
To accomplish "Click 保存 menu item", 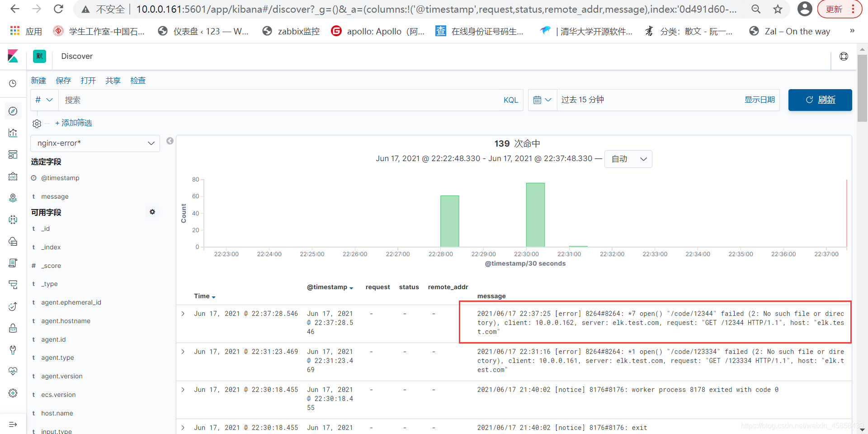I will [63, 81].
